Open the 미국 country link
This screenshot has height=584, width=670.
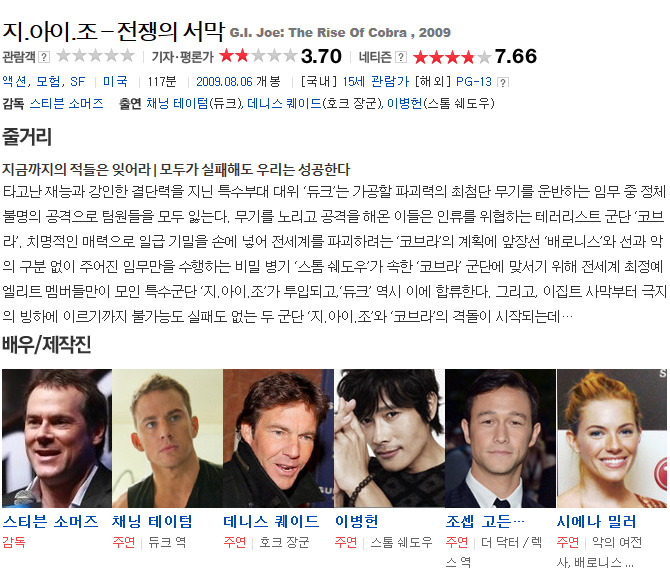coord(115,82)
